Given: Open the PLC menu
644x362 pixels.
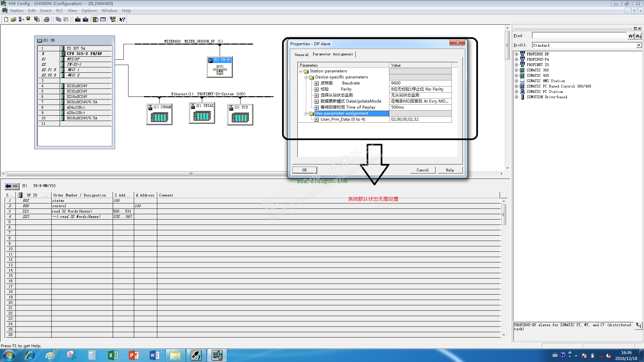Looking at the screenshot, I should (x=59, y=11).
